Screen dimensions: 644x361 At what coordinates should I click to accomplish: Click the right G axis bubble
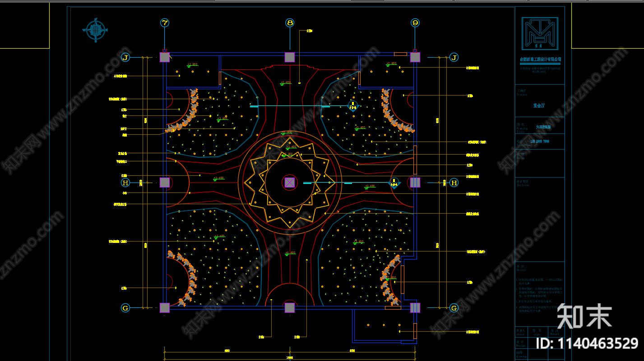(x=454, y=308)
